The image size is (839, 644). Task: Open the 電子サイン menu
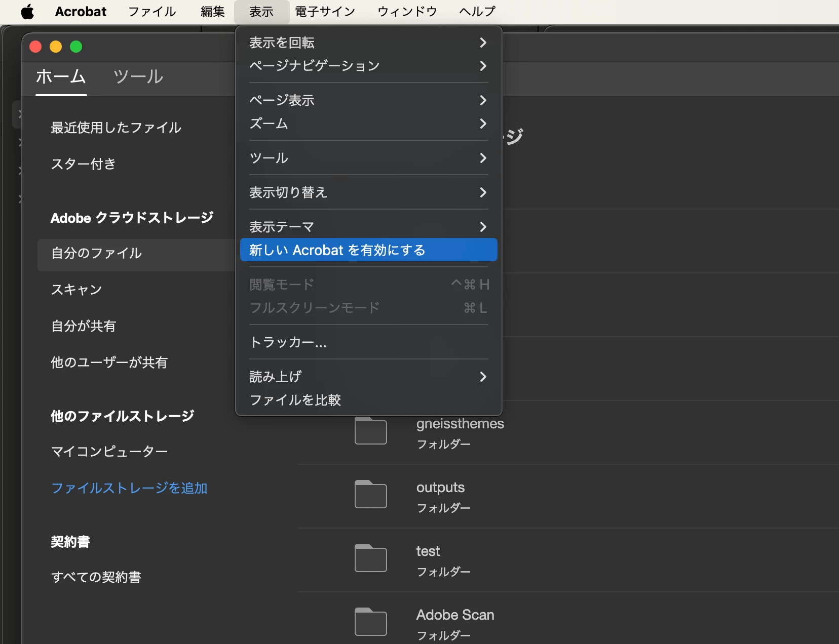click(x=325, y=12)
